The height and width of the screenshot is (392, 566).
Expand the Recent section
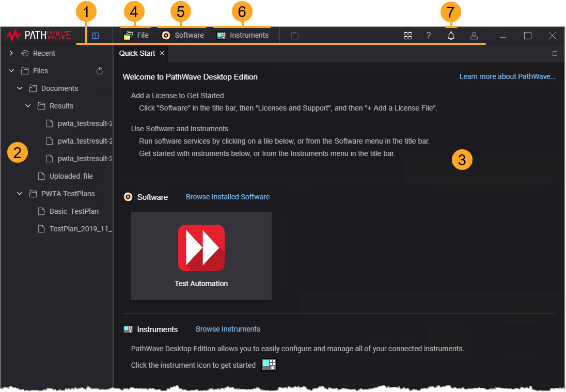point(11,53)
